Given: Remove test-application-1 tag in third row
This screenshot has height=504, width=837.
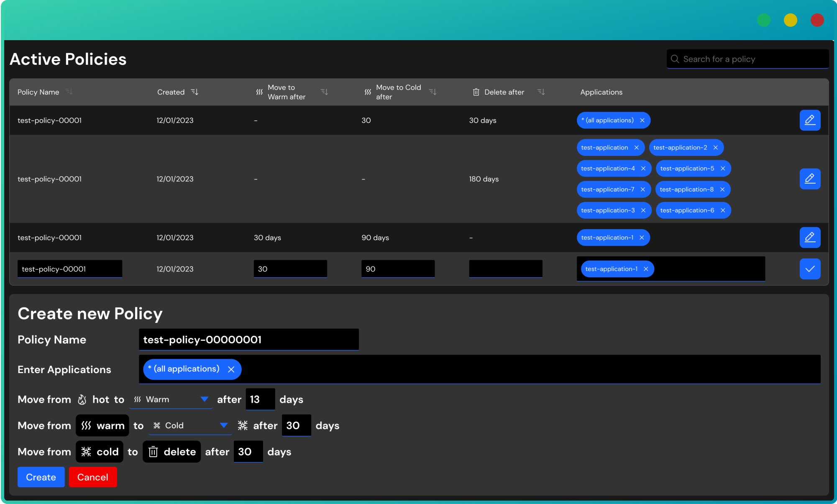Looking at the screenshot, I should [x=642, y=238].
